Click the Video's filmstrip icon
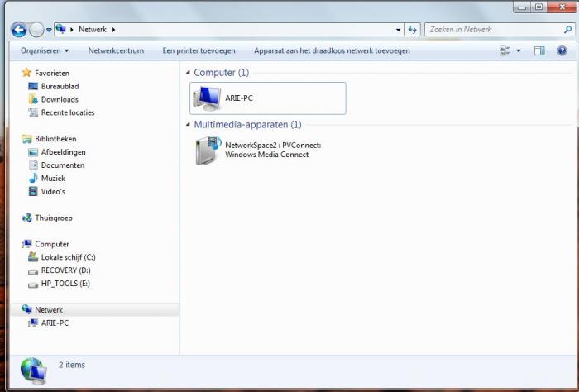This screenshot has height=392, width=579. click(33, 191)
